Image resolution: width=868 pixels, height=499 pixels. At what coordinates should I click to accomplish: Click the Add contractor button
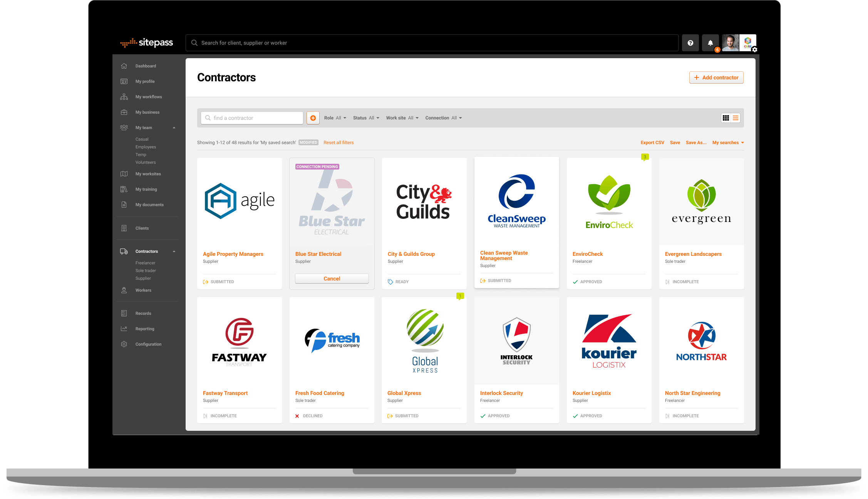tap(717, 77)
